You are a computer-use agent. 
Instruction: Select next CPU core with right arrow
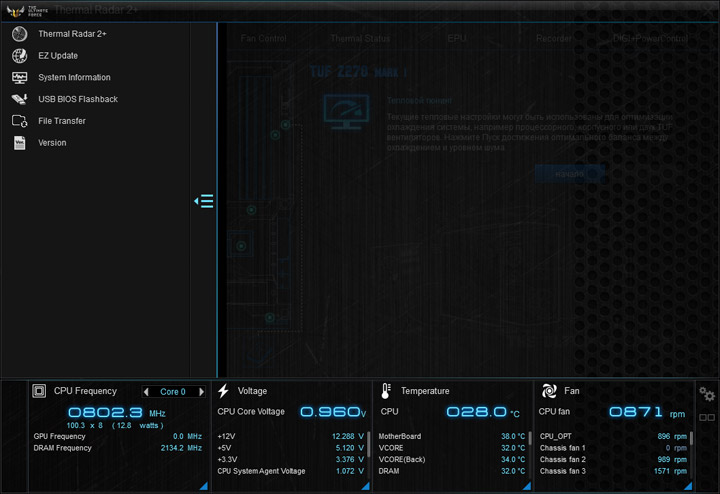click(x=201, y=392)
